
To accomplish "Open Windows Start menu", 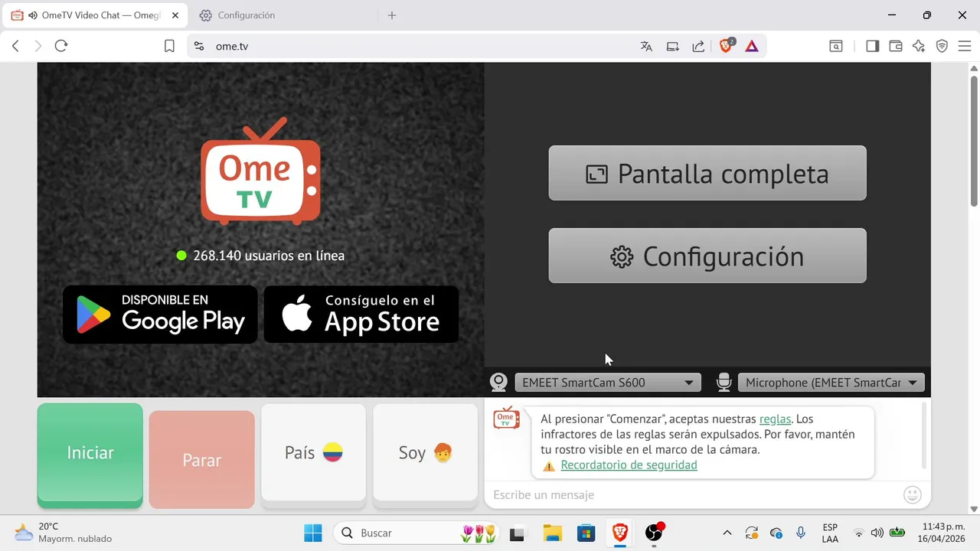I will coord(312,533).
